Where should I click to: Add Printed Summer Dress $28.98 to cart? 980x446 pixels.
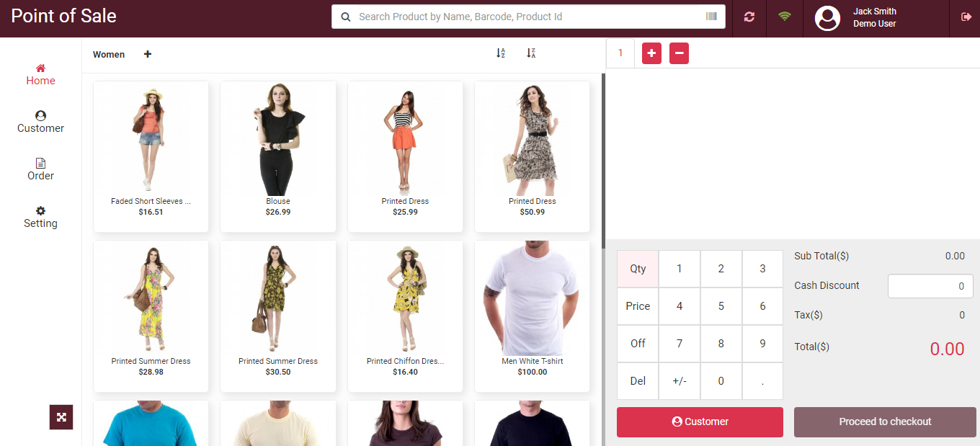point(151,317)
